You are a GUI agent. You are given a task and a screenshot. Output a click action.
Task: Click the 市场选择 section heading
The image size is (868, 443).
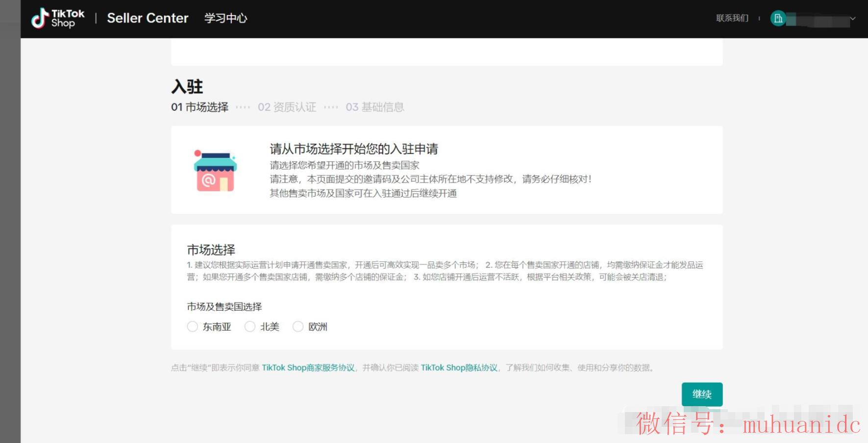(211, 250)
